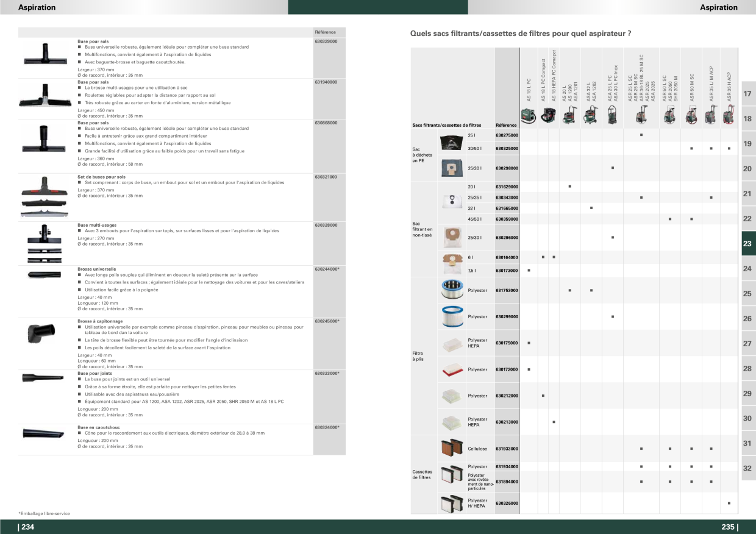Click the Buse en caoutchouc product image
The image size is (756, 534).
click(x=44, y=433)
